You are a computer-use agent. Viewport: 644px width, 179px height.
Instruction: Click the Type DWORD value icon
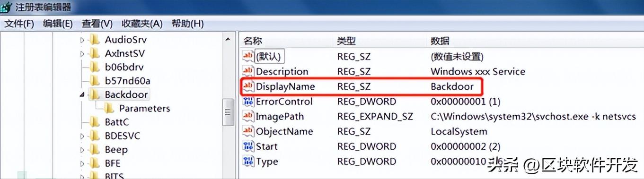[x=248, y=162]
